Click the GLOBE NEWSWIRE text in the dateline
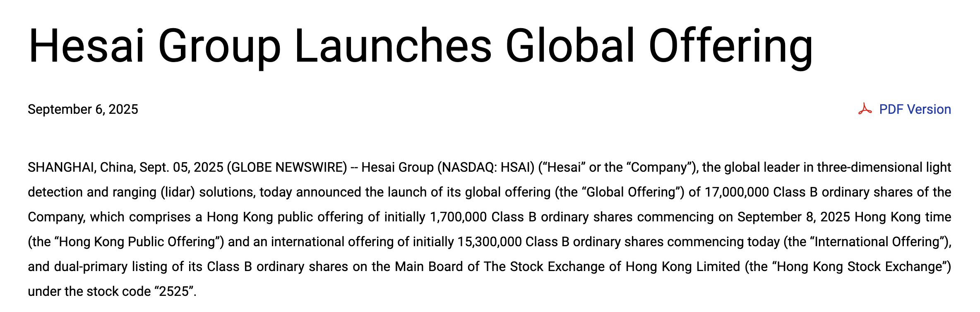980x312 pixels. tap(289, 167)
